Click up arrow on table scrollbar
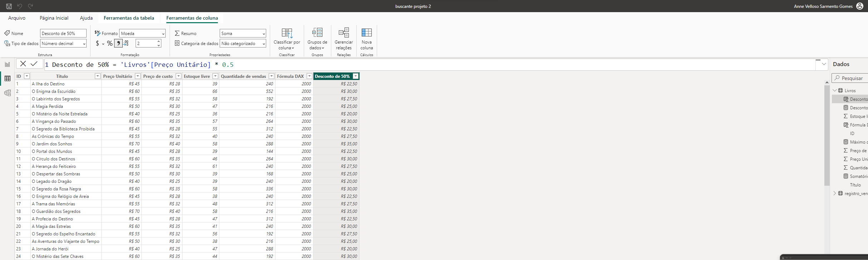This screenshot has height=260, width=868. point(827,82)
